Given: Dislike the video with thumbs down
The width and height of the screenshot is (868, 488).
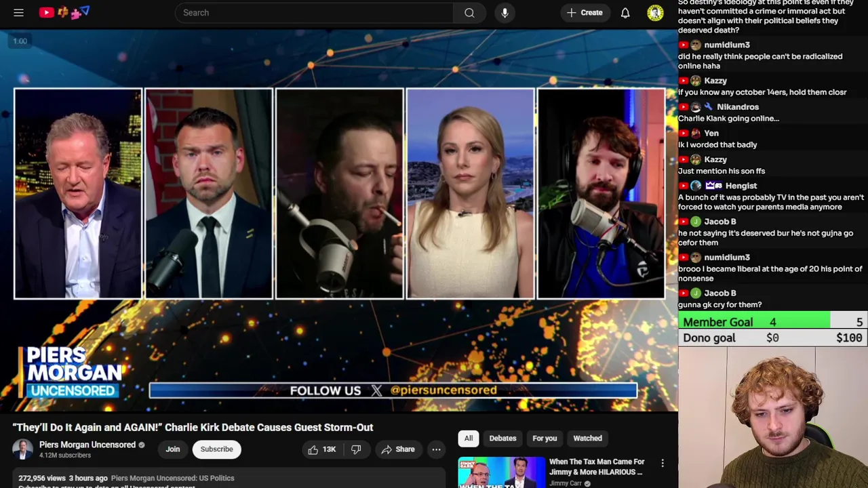Looking at the screenshot, I should coord(356,449).
